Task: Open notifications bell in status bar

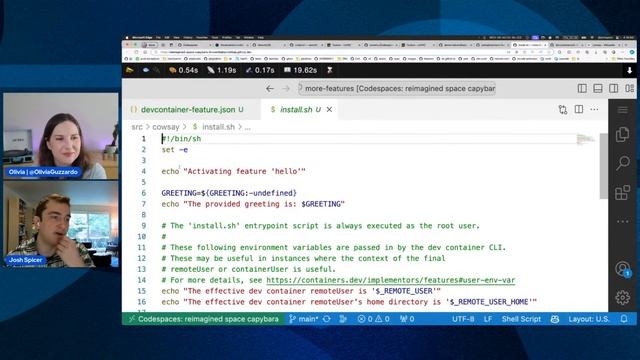Action: 624,319
